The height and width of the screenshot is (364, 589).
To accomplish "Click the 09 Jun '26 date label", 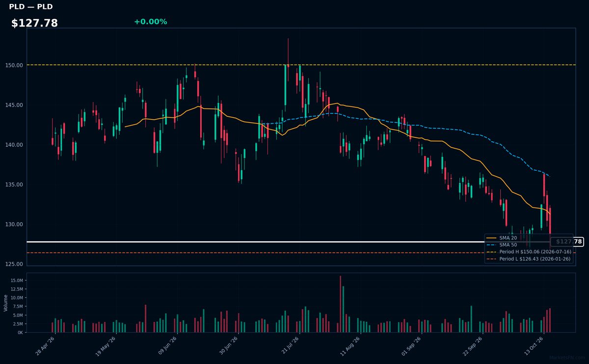I will 167,345.
